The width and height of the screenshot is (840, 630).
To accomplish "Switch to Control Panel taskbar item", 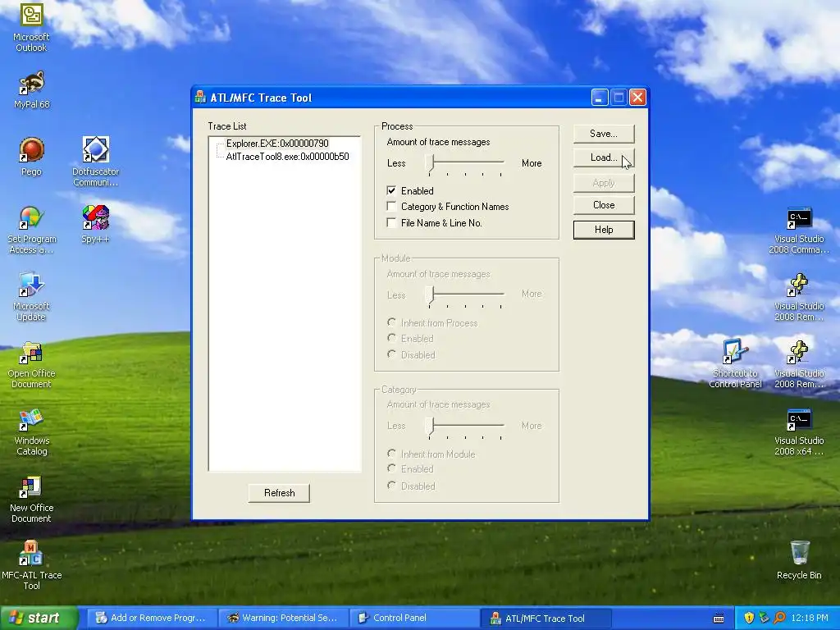I will pyautogui.click(x=415, y=619).
